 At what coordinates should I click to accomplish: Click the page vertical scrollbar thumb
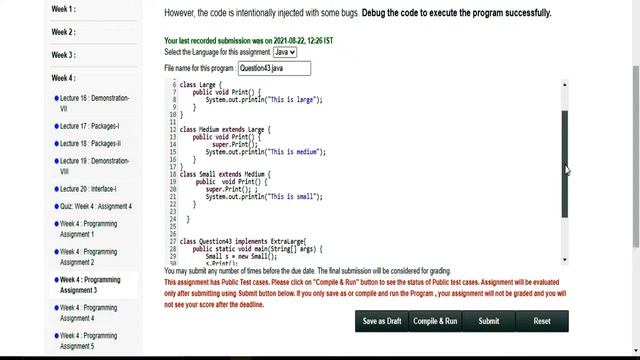click(636, 156)
